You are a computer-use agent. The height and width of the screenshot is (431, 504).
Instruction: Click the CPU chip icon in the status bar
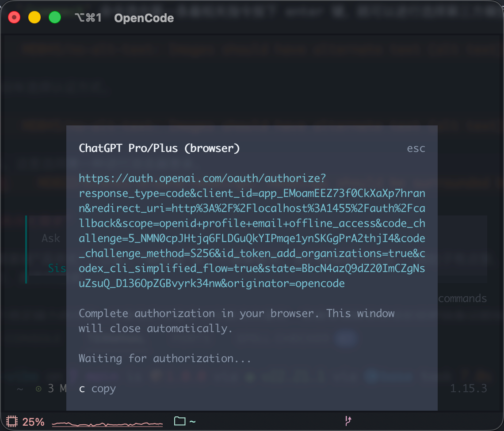pos(12,421)
